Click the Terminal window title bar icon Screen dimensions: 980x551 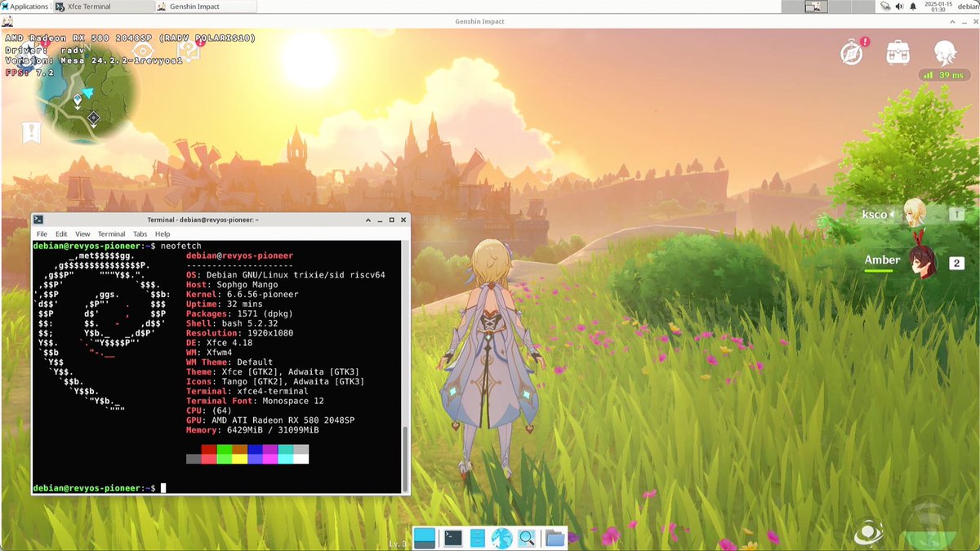pyautogui.click(x=38, y=220)
